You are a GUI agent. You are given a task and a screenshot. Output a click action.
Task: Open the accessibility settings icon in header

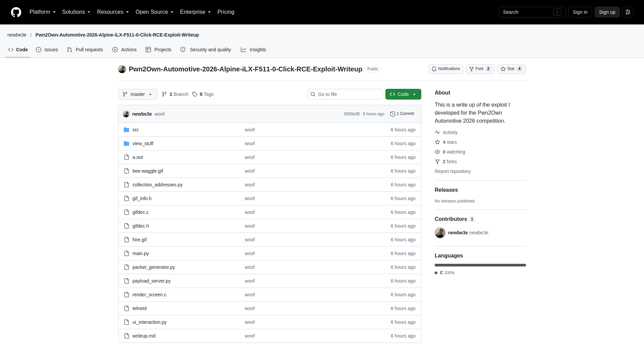(x=628, y=12)
